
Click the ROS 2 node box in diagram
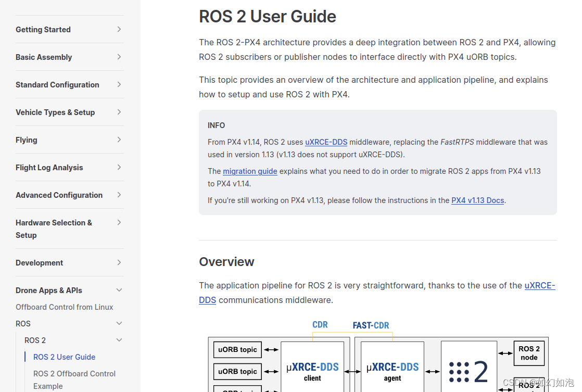tap(529, 353)
